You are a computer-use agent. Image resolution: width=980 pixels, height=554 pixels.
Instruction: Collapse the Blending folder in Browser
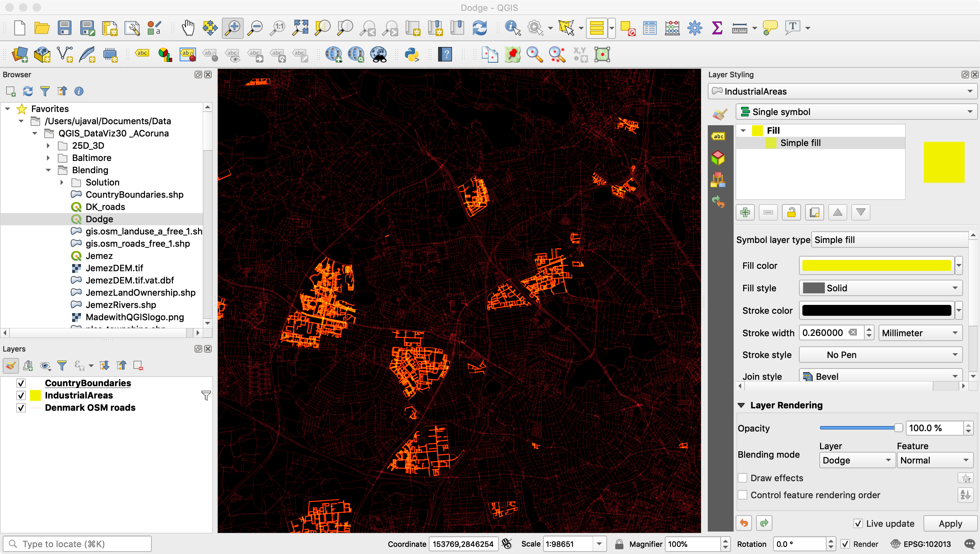[x=48, y=170]
